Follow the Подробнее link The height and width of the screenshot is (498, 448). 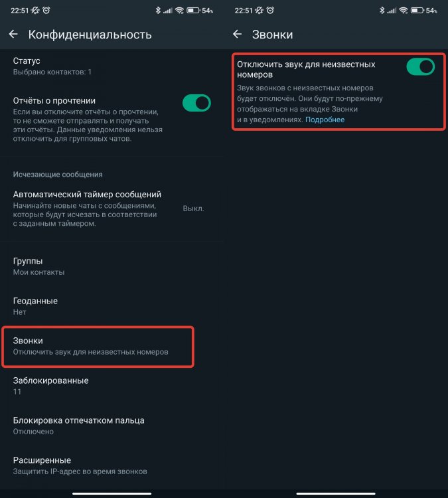coord(325,120)
